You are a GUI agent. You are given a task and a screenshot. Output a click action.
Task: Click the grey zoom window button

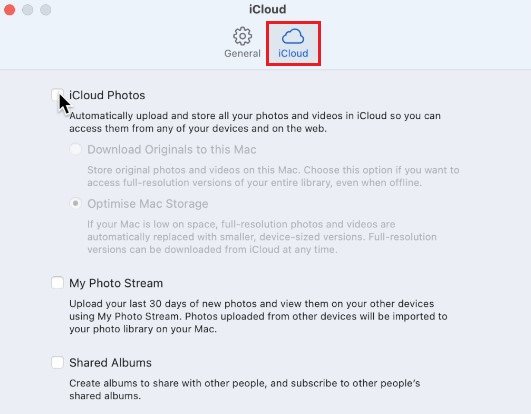tap(46, 9)
